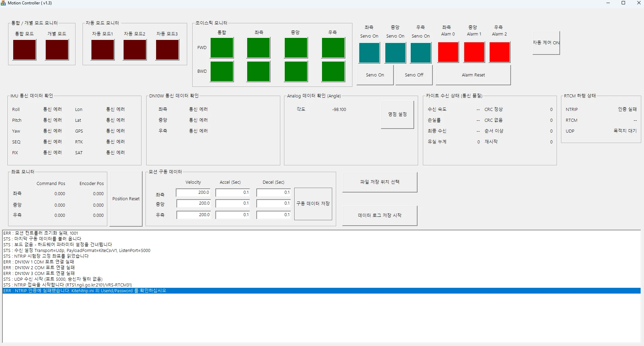
Task: Click the 우측 Decel input field
Action: tap(274, 215)
